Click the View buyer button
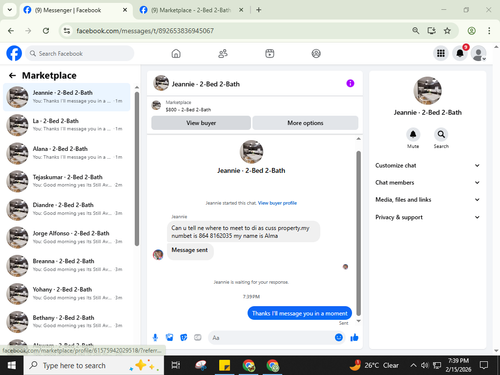The image size is (500, 375). (201, 123)
